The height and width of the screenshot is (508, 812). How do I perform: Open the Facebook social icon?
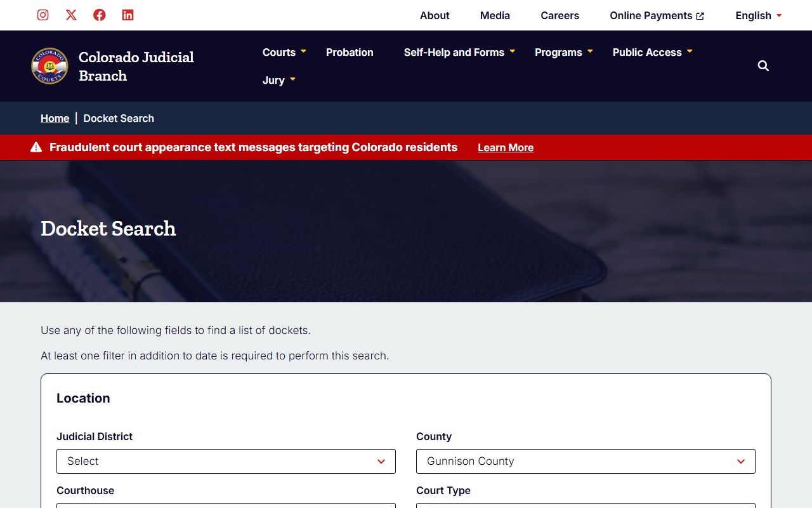(100, 15)
